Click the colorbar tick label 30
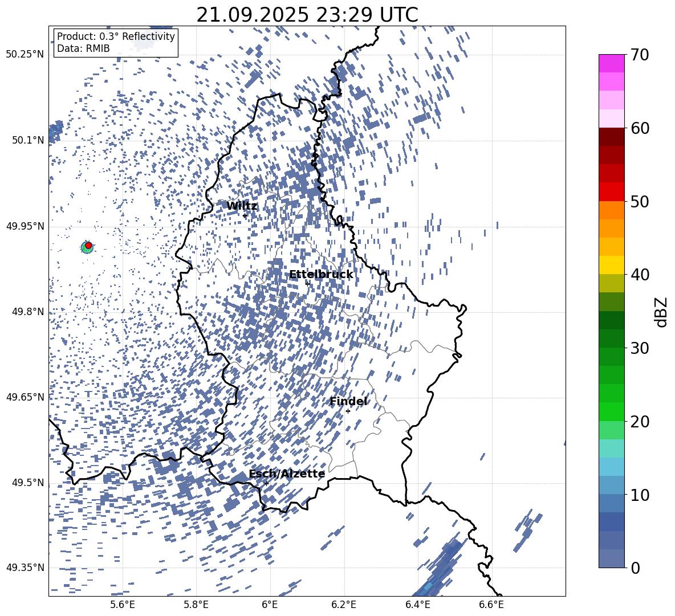This screenshot has height=616, width=675. [x=640, y=348]
